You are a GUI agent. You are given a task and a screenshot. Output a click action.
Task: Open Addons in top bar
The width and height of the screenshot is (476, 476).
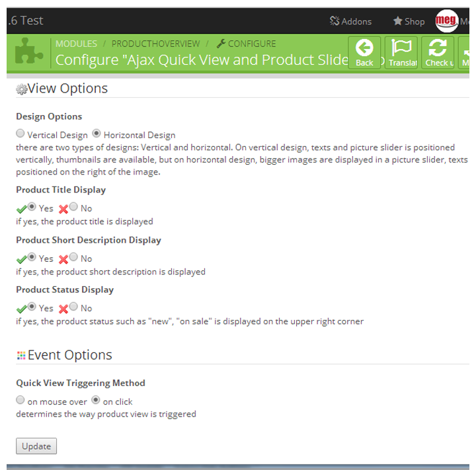(x=350, y=21)
